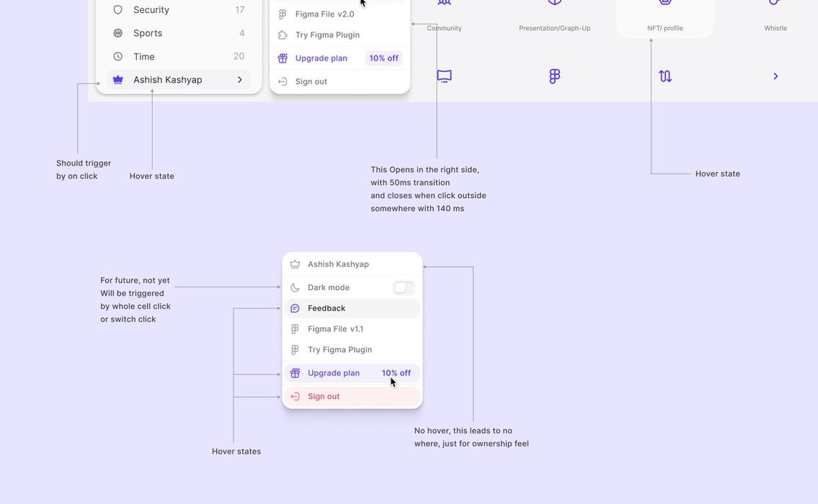This screenshot has height=504, width=818.
Task: Click the puzzle piece icon for Try Figma Plugin
Action: point(283,35)
